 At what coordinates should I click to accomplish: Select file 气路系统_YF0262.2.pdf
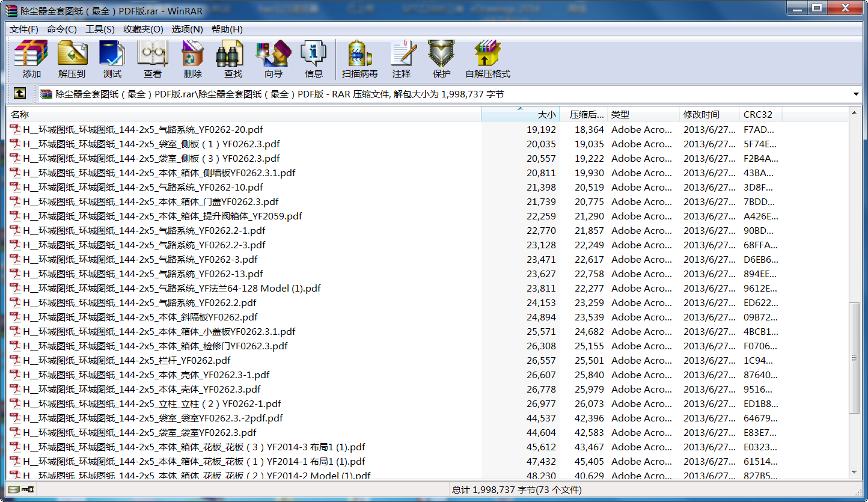pyautogui.click(x=140, y=302)
